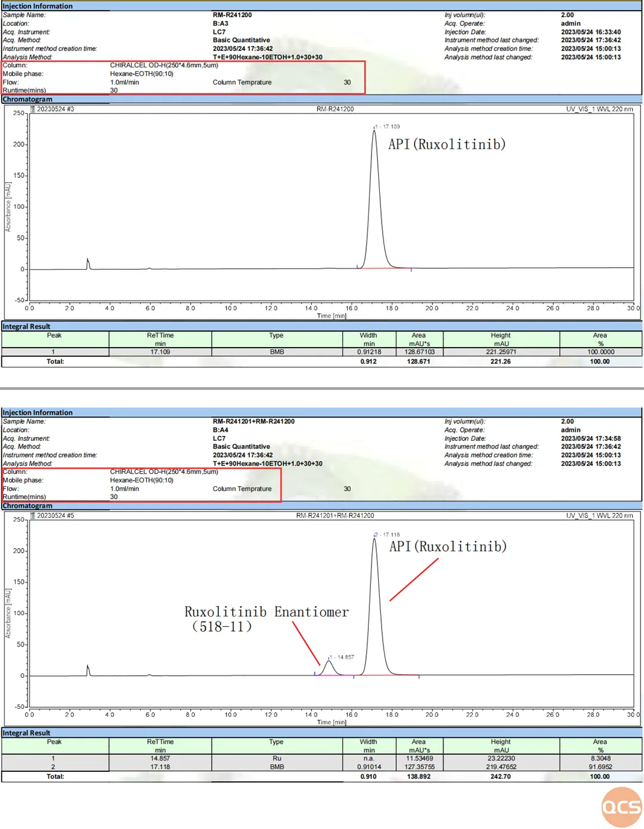Screen dimensions: 644x829
Task: Click the height cell 219.47652
Action: point(501,767)
